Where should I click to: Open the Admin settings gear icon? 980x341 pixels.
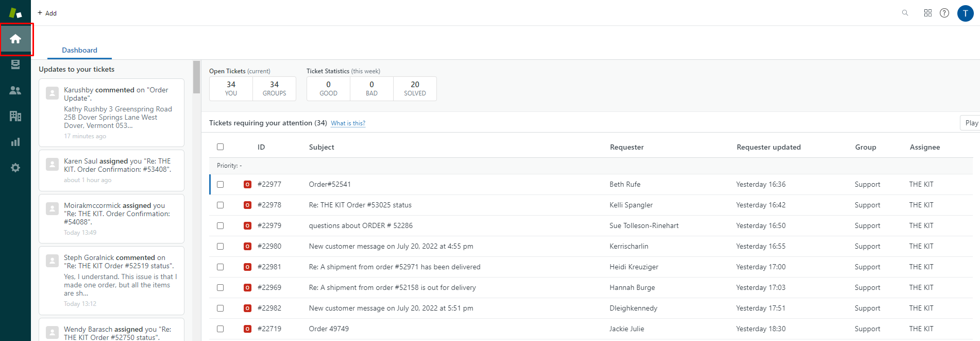15,168
